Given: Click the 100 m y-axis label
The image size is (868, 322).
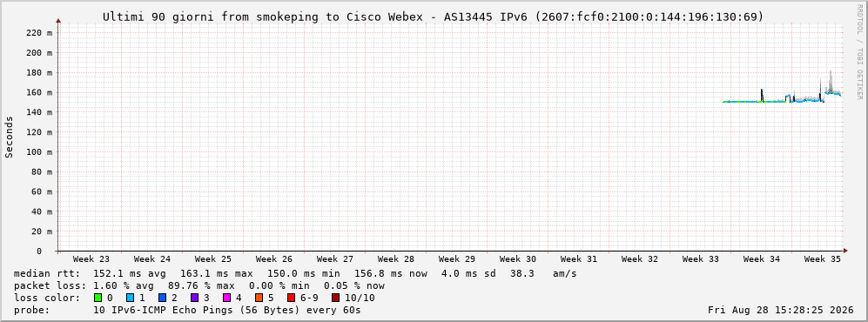Looking at the screenshot, I should [40, 152].
